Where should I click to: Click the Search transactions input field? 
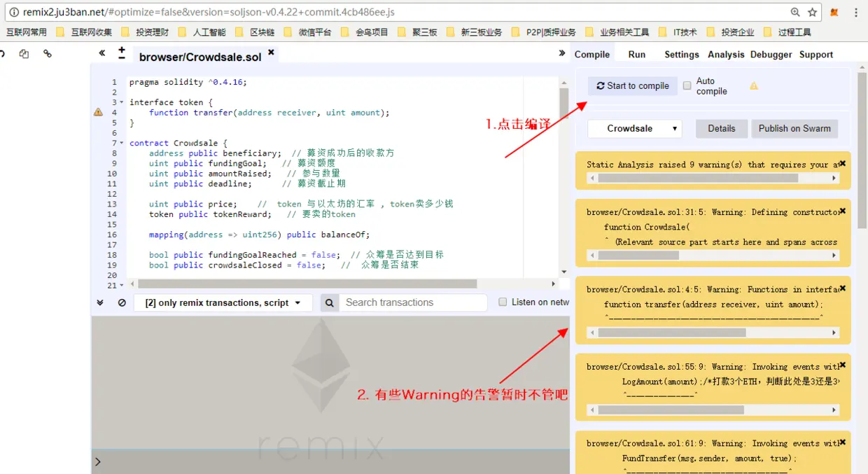(414, 302)
